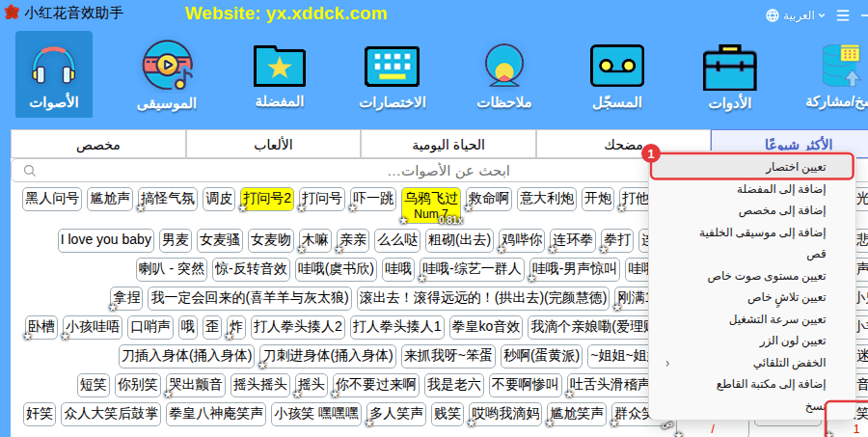The height and width of the screenshot is (437, 868).
Task: Play the 惊-反转音效 sound
Action: (x=252, y=269)
